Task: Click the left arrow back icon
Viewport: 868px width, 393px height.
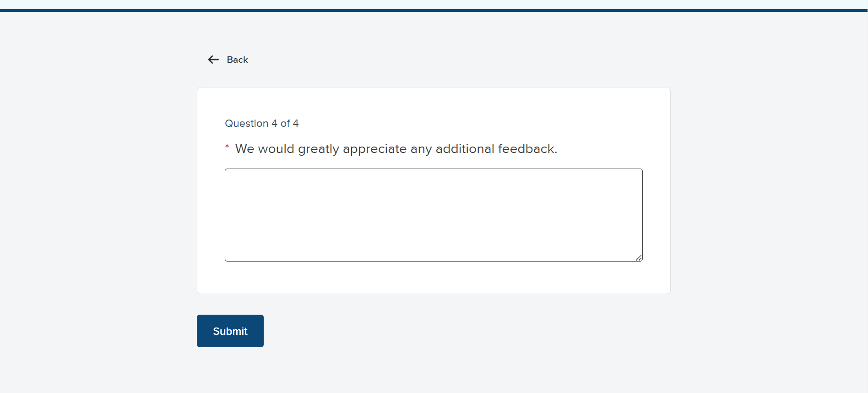Action: click(213, 60)
